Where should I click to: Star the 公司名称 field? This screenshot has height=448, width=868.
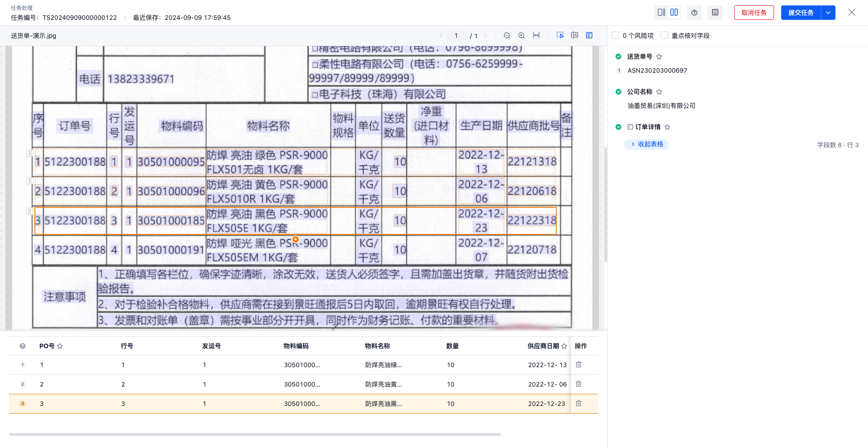659,92
